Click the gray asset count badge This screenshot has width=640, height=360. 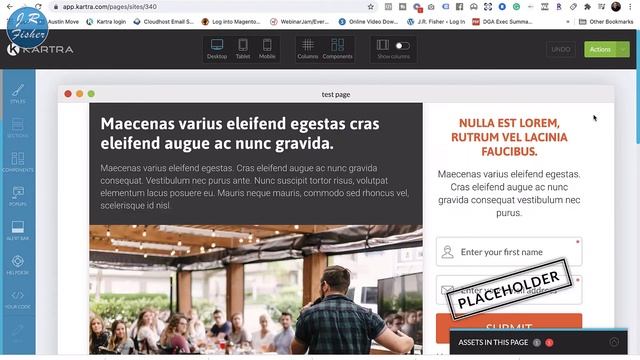(537, 342)
